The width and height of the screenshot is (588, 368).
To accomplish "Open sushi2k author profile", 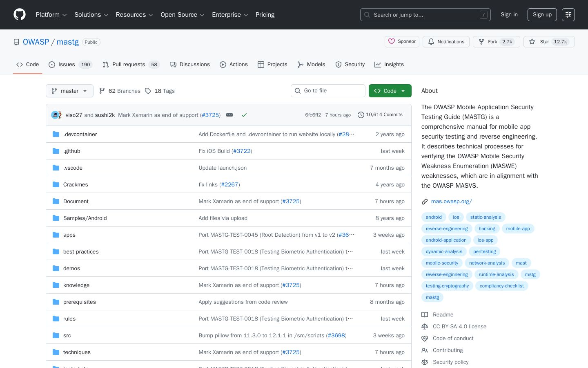I will click(x=105, y=115).
